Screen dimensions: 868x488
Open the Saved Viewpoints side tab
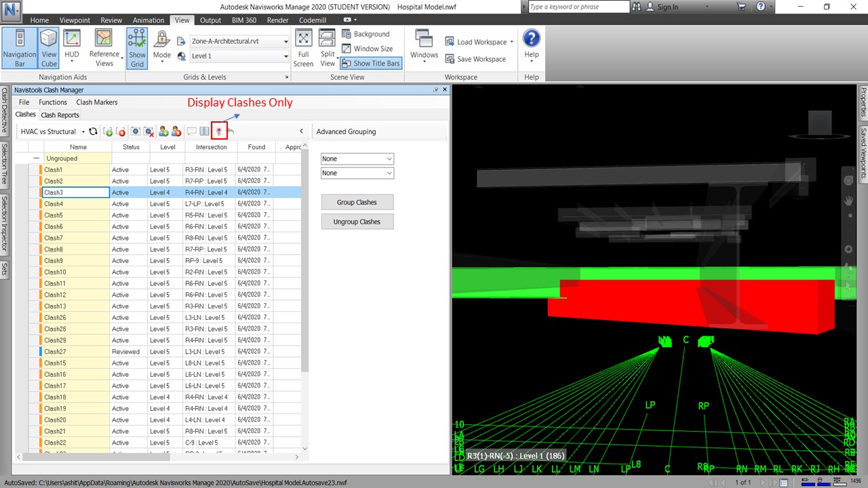[863, 154]
